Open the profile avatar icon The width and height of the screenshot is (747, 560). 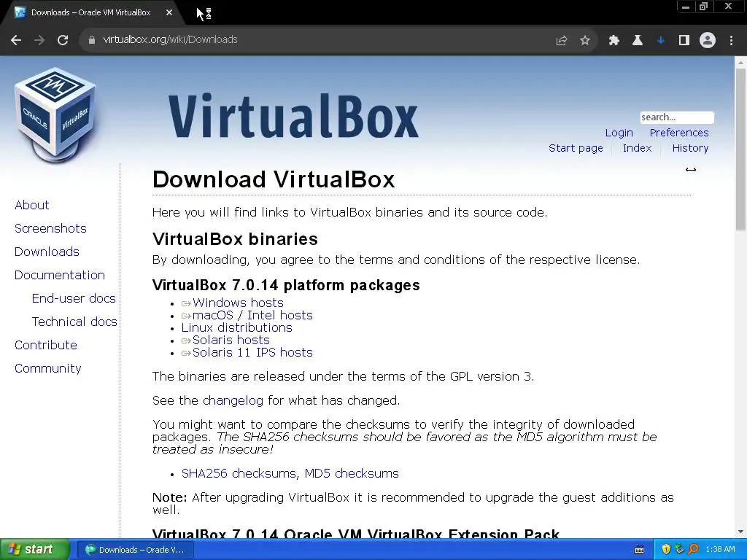pos(708,41)
